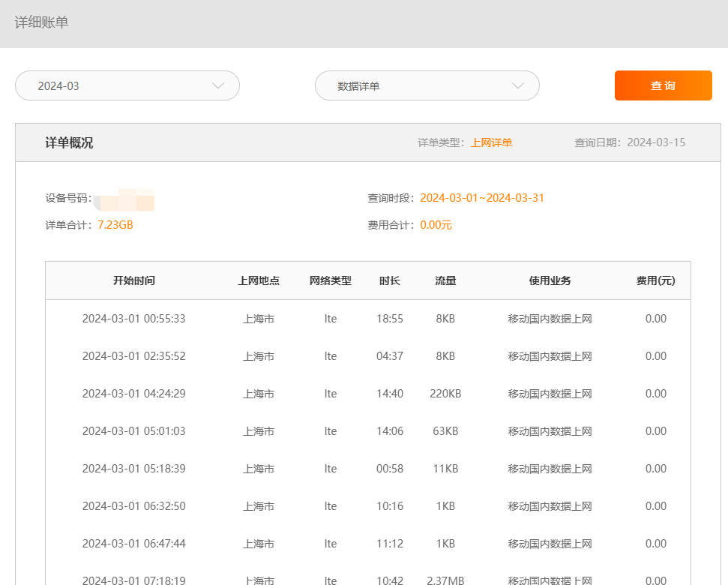The width and height of the screenshot is (728, 585).
Task: Click the 220KB traffic cell
Action: 445,394
